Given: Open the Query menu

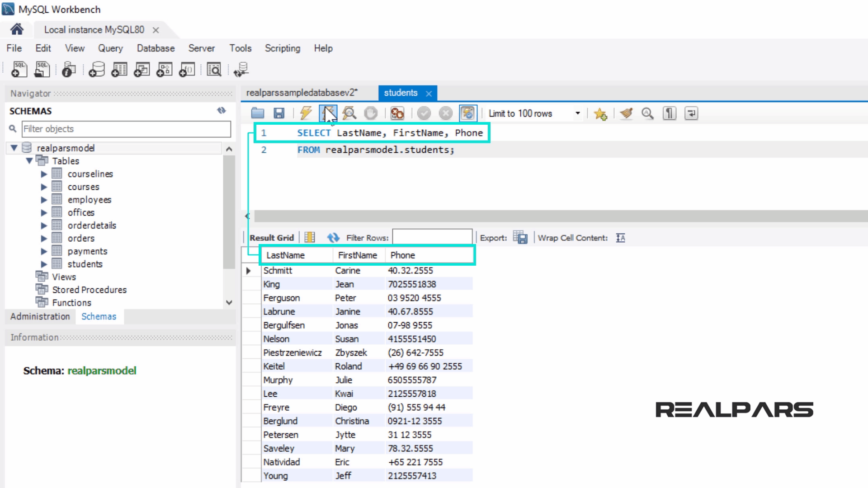Looking at the screenshot, I should point(110,48).
